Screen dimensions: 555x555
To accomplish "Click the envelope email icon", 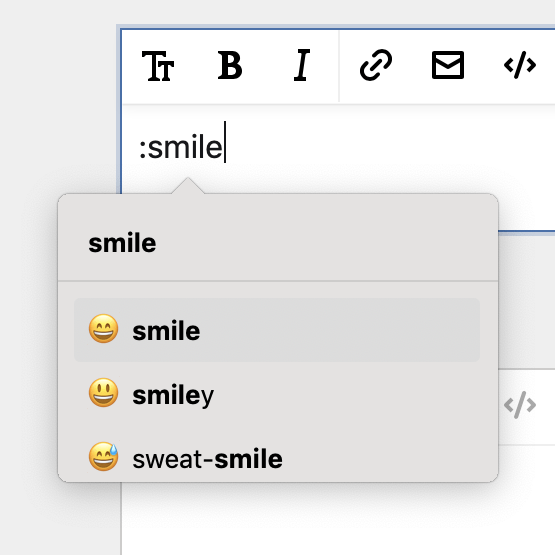I will [x=448, y=65].
